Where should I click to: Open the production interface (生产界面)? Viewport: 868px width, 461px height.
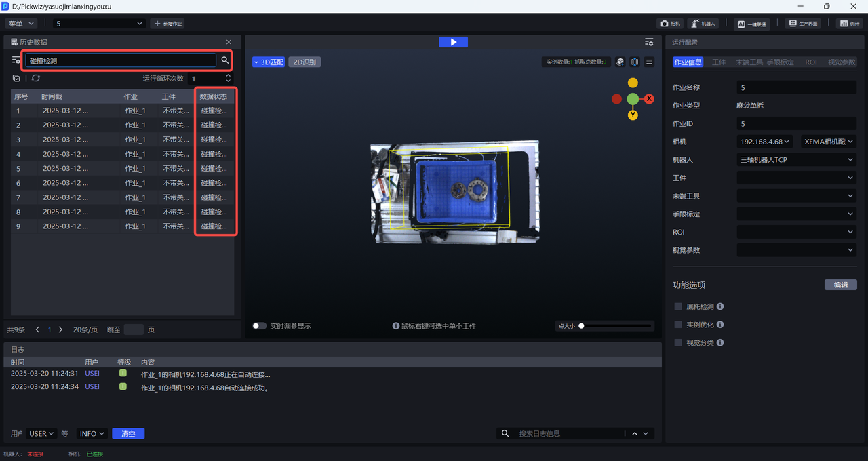pyautogui.click(x=802, y=23)
